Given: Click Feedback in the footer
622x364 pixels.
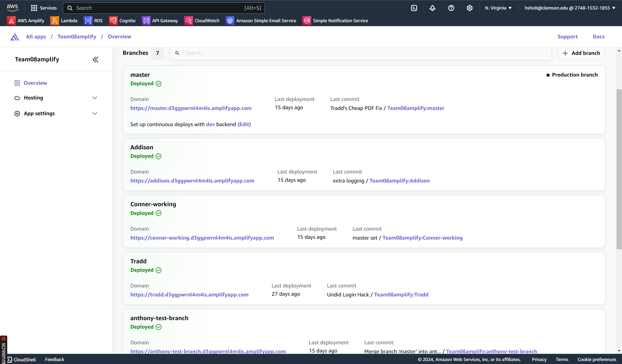Looking at the screenshot, I should pos(55,360).
